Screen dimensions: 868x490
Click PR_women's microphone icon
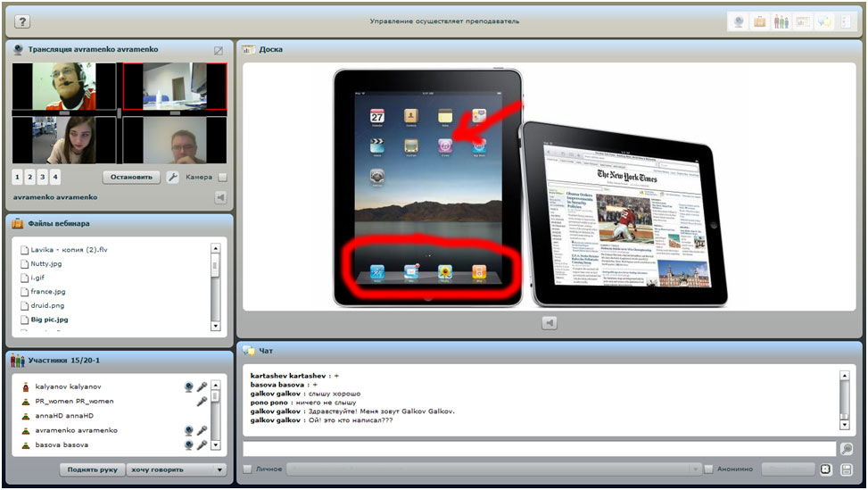click(202, 401)
